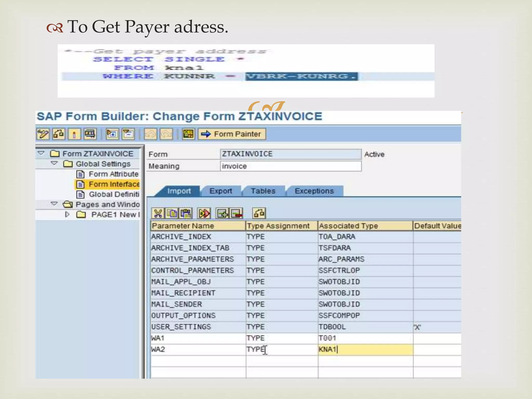Open the Form Painter
This screenshot has height=399, width=532.
(x=232, y=134)
